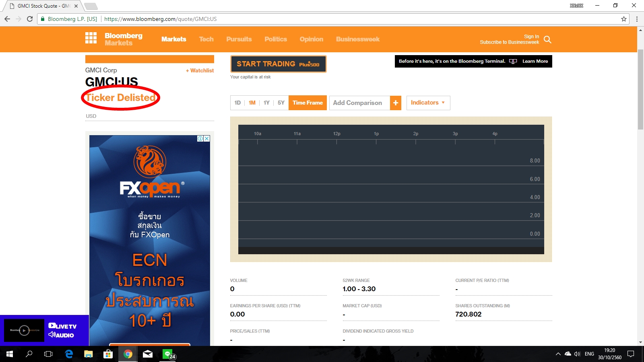This screenshot has height=362, width=644.
Task: Open the Action Center notifications icon
Action: [631, 354]
